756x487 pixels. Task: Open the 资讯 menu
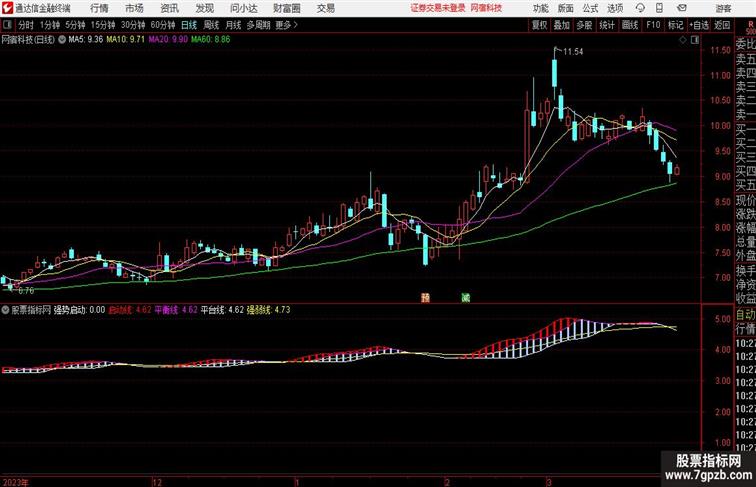(x=169, y=8)
